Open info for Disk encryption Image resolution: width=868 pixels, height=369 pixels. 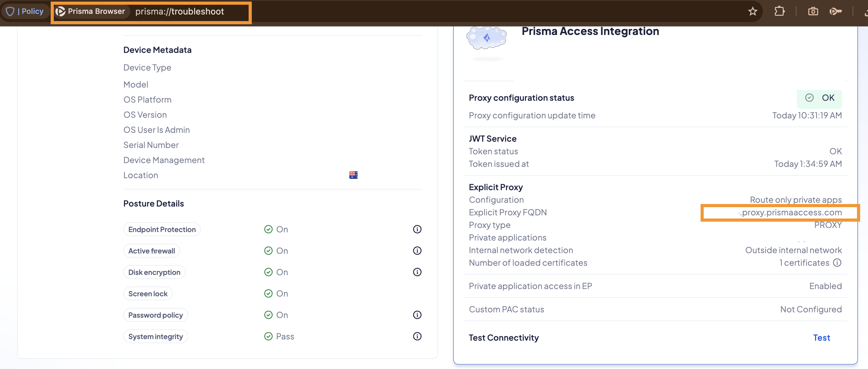[417, 272]
